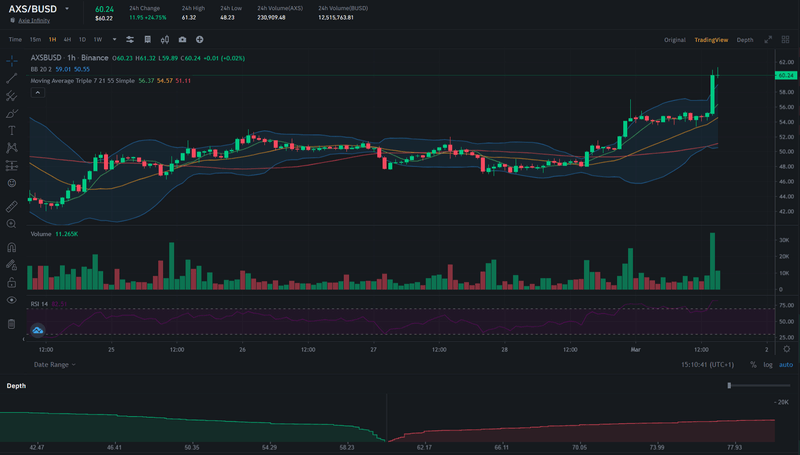800x455 pixels.
Task: Select the 1W interval
Action: (98, 39)
